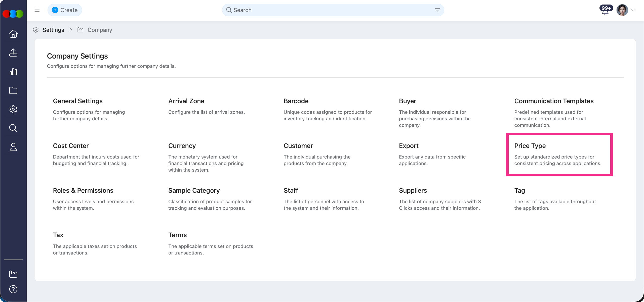This screenshot has height=302, width=644.
Task: Open the user profile sidebar icon
Action: pos(13,147)
